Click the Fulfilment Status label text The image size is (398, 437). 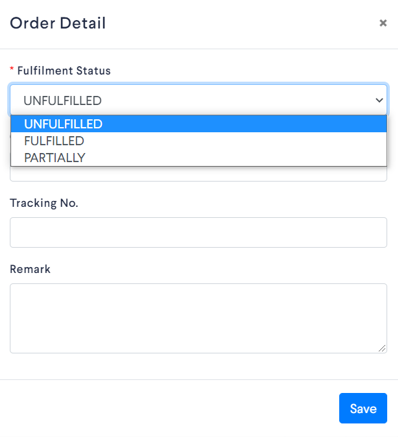point(64,71)
